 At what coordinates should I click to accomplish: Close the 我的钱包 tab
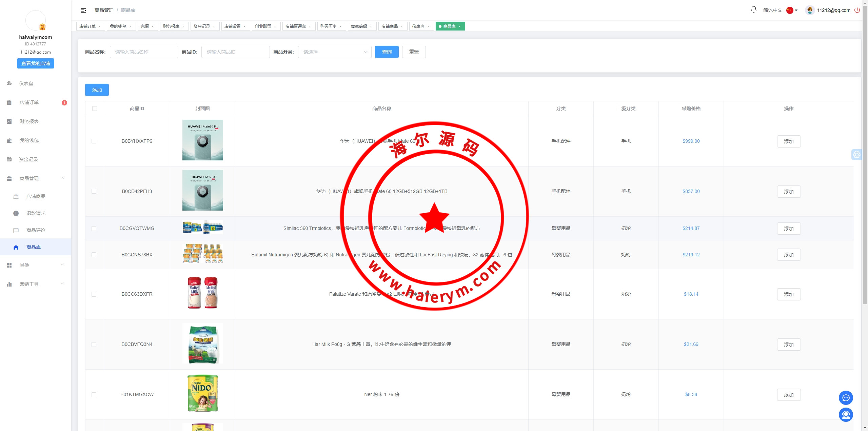coord(130,26)
